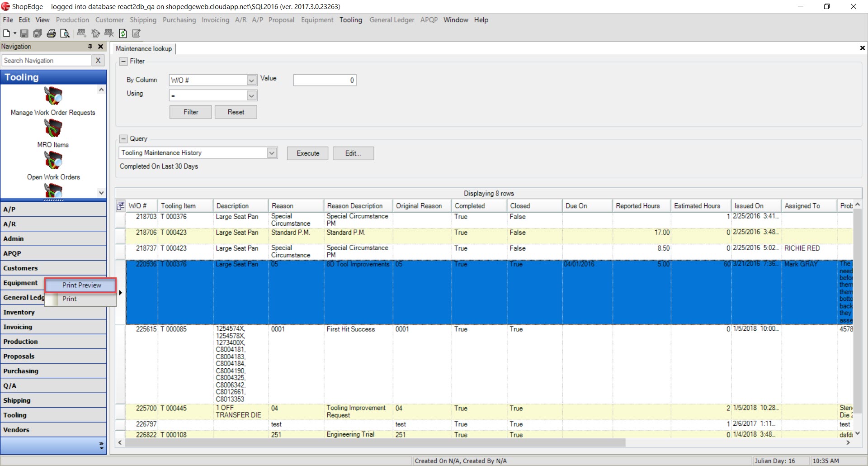The image size is (868, 466).
Task: Open the Vendors navigation section
Action: [x=53, y=430]
